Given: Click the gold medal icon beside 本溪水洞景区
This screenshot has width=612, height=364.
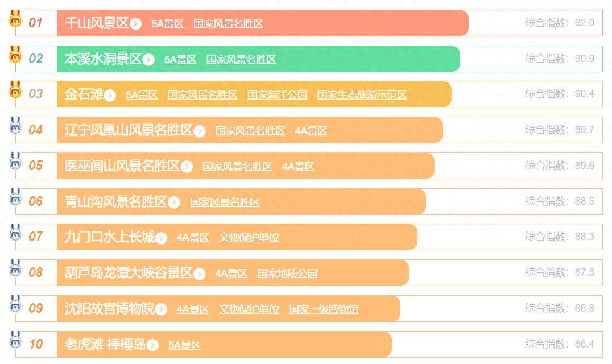Looking at the screenshot, I should pos(15,56).
